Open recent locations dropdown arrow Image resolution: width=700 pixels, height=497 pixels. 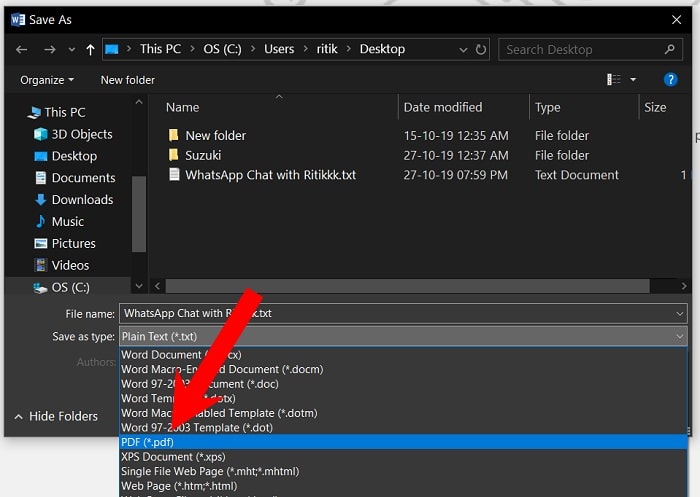coord(71,50)
